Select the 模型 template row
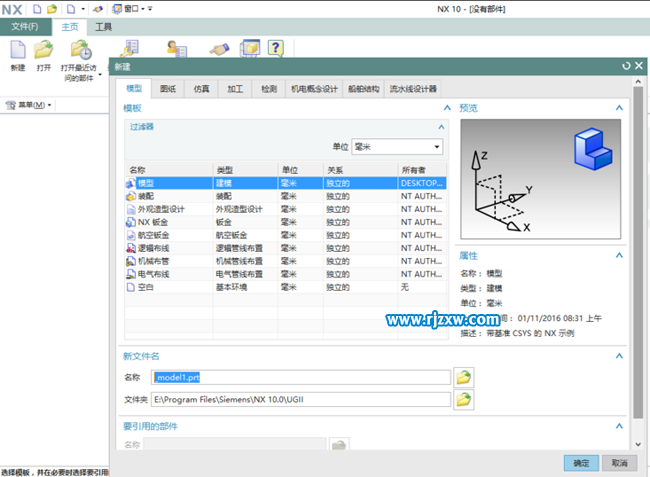The height and width of the screenshot is (477, 650). (286, 183)
